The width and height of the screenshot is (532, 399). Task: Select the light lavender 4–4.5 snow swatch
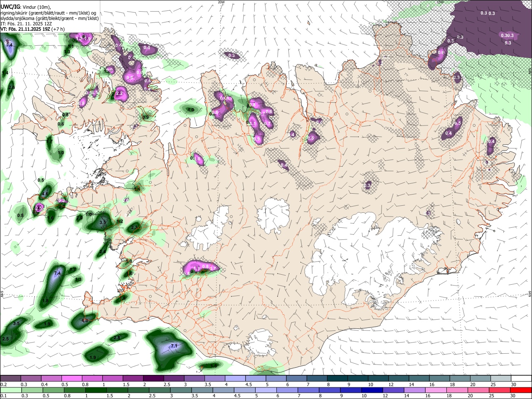[235, 379]
